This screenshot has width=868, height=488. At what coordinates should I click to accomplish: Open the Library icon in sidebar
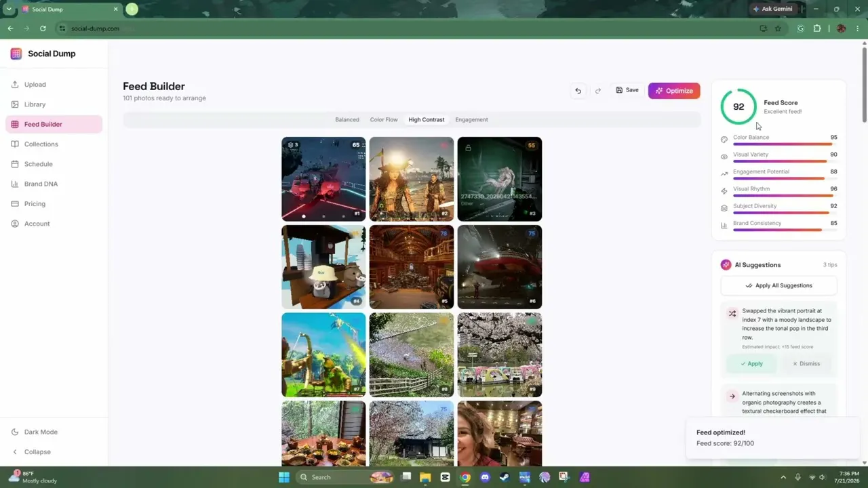click(x=15, y=104)
